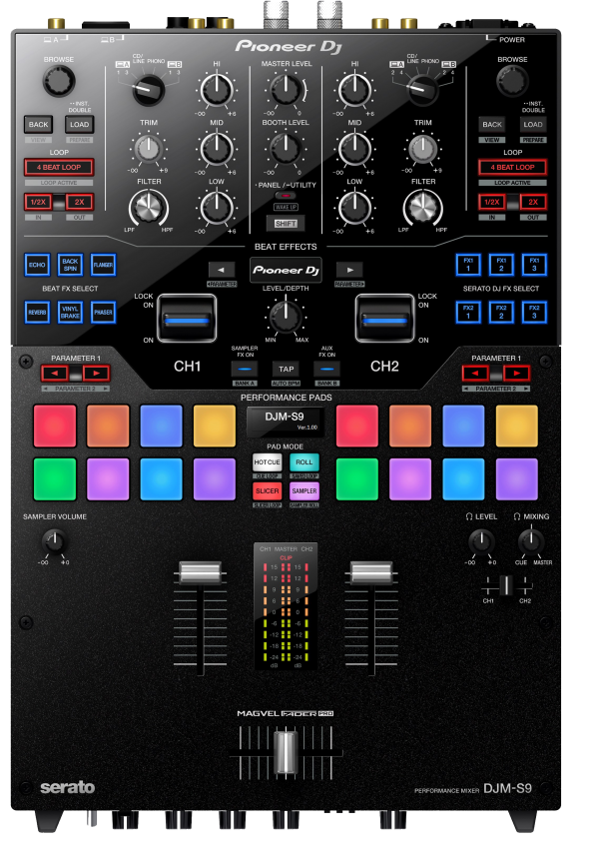Click the beat effects left arrow button
This screenshot has height=868, width=599.
[x=222, y=270]
